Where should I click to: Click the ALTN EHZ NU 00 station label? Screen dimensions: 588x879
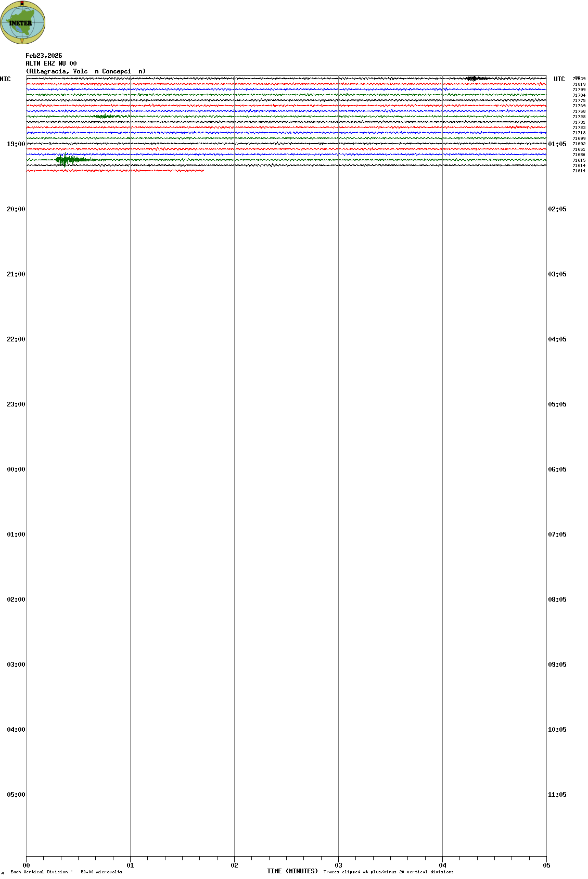click(51, 63)
